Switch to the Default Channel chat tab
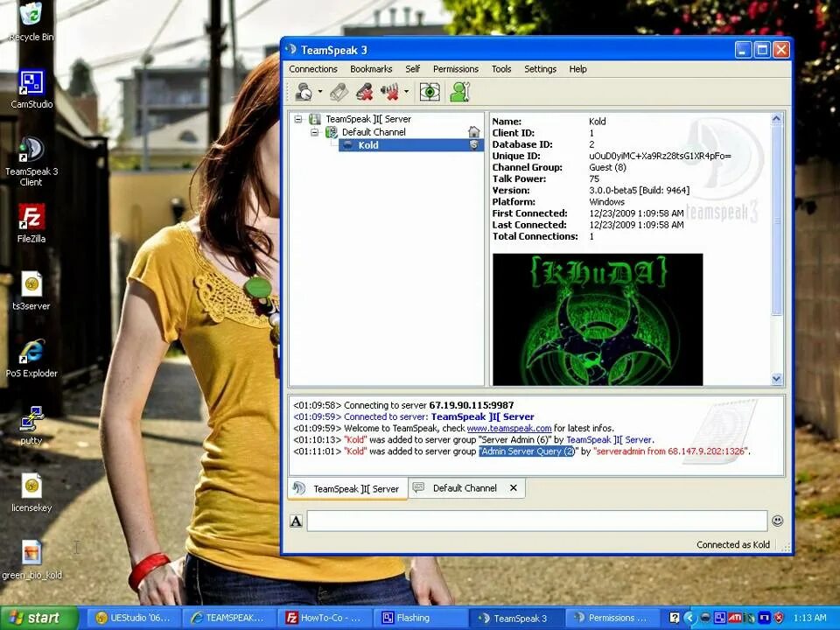The width and height of the screenshot is (840, 630). point(465,488)
